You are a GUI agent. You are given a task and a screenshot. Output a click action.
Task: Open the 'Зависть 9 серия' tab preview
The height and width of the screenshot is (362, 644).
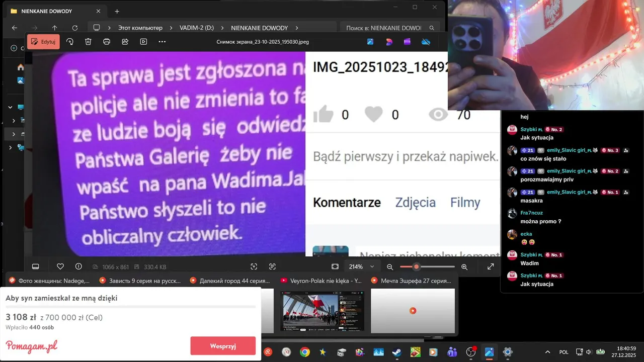(140, 281)
